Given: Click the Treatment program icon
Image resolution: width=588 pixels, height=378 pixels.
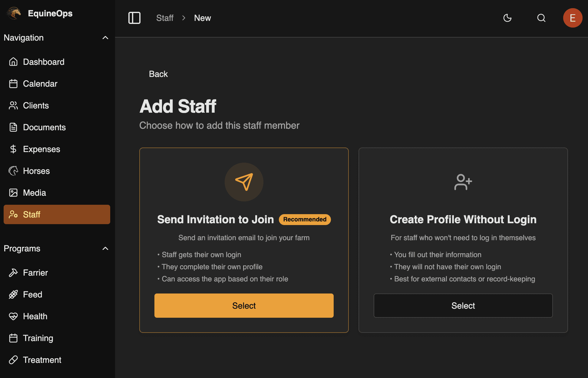Looking at the screenshot, I should (x=13, y=360).
